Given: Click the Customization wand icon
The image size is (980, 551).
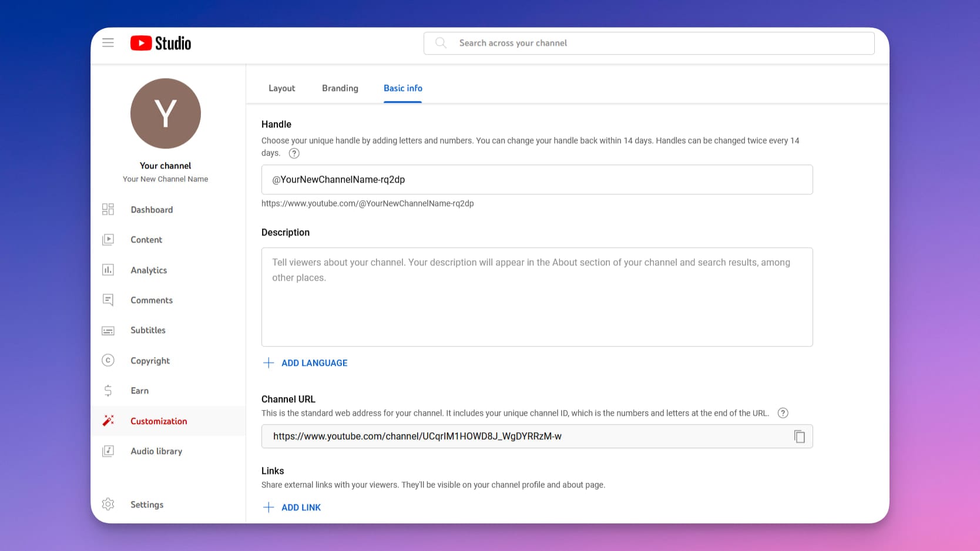Looking at the screenshot, I should 108,420.
